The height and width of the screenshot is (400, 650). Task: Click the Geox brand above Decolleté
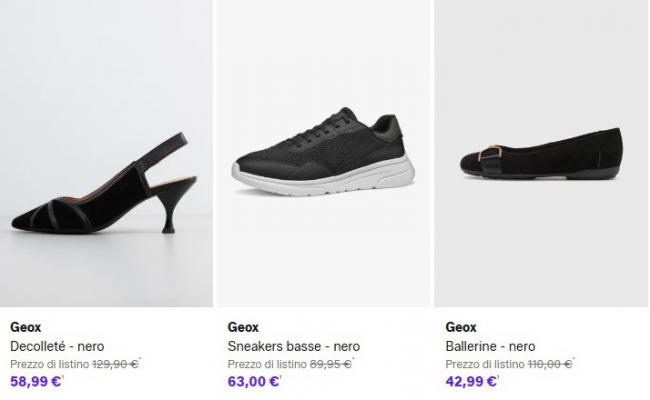tap(25, 327)
